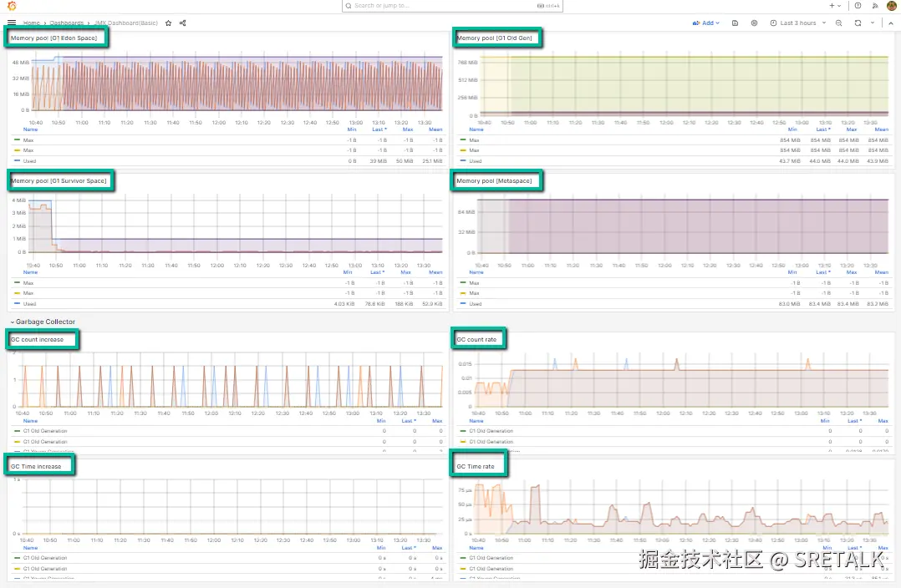Viewport: 901px width, 588px height.
Task: Sort G1 Eden Space legend by Name header
Action: click(x=30, y=129)
